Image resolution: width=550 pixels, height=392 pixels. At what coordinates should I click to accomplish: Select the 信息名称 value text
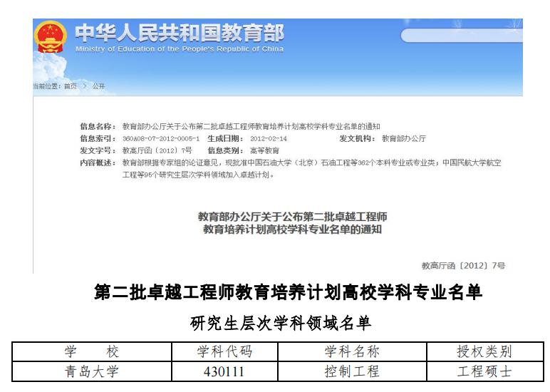click(251, 126)
